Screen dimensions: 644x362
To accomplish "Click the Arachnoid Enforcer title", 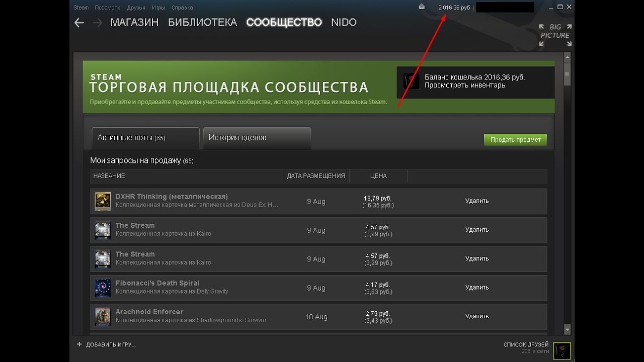I will (149, 312).
